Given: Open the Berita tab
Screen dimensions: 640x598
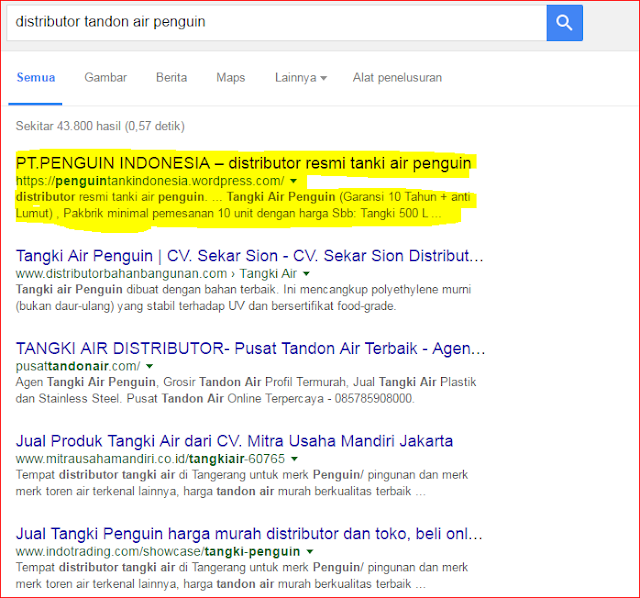Looking at the screenshot, I should point(171,78).
